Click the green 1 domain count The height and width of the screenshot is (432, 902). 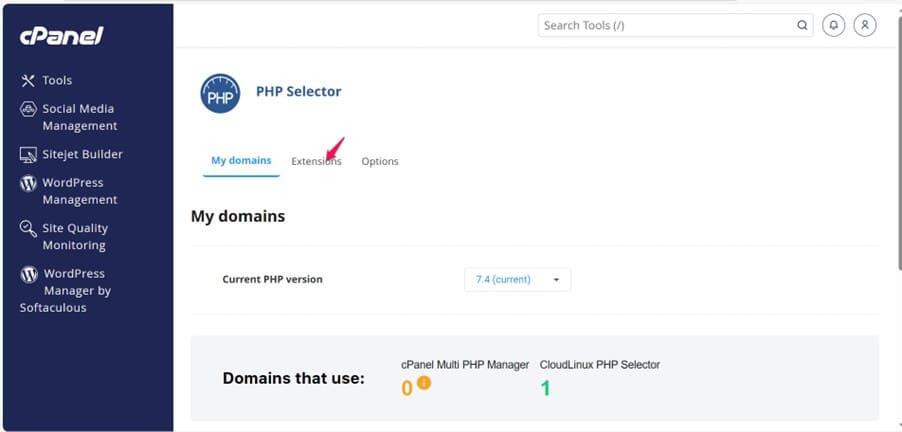coord(545,389)
